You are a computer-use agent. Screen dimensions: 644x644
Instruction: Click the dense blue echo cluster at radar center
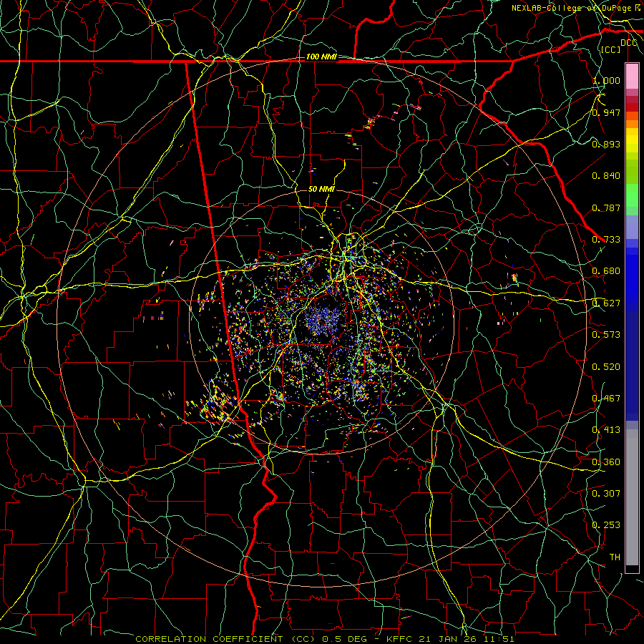pos(324,320)
